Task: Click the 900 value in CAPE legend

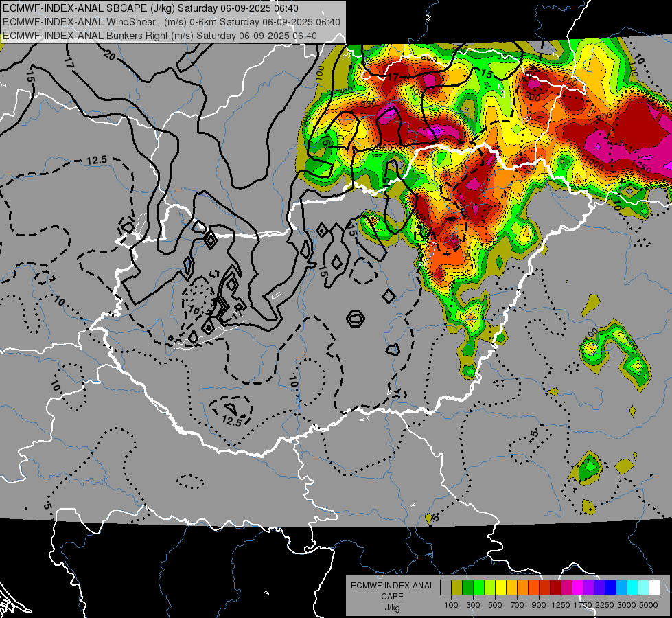Action: point(539,605)
